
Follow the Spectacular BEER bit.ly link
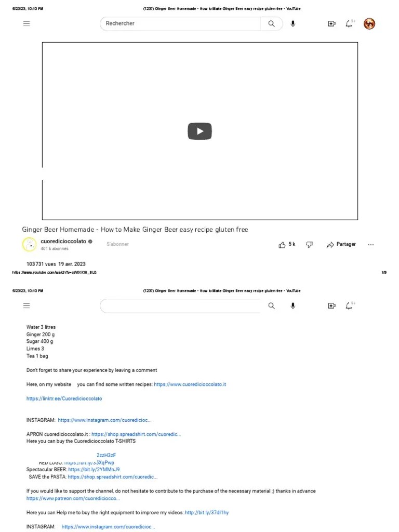point(94,470)
